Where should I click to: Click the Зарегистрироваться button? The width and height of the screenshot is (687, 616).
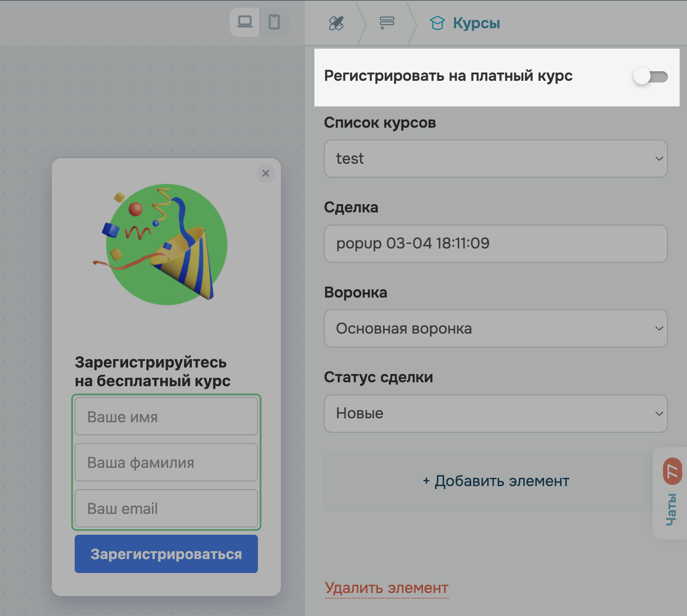coord(166,554)
